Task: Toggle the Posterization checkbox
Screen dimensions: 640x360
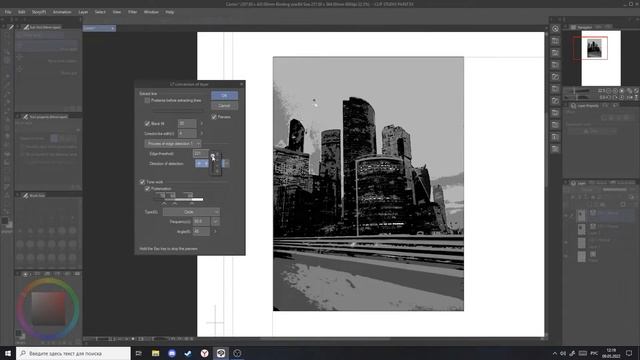Action: click(x=147, y=189)
